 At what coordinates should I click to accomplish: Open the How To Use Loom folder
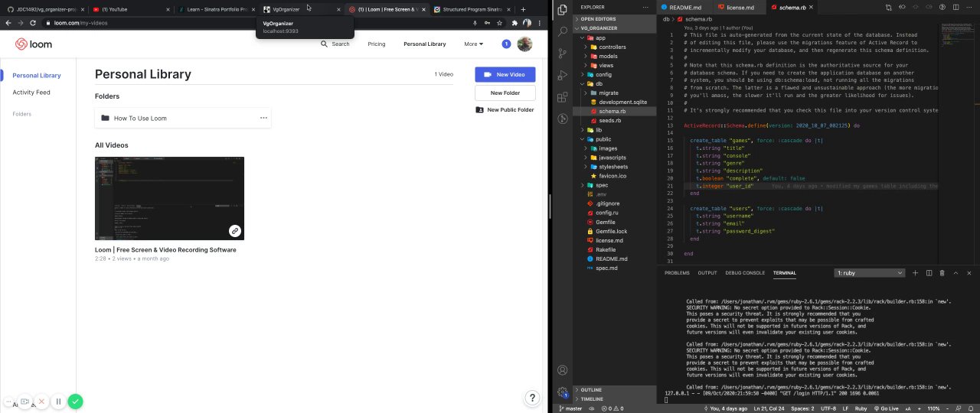pyautogui.click(x=183, y=118)
